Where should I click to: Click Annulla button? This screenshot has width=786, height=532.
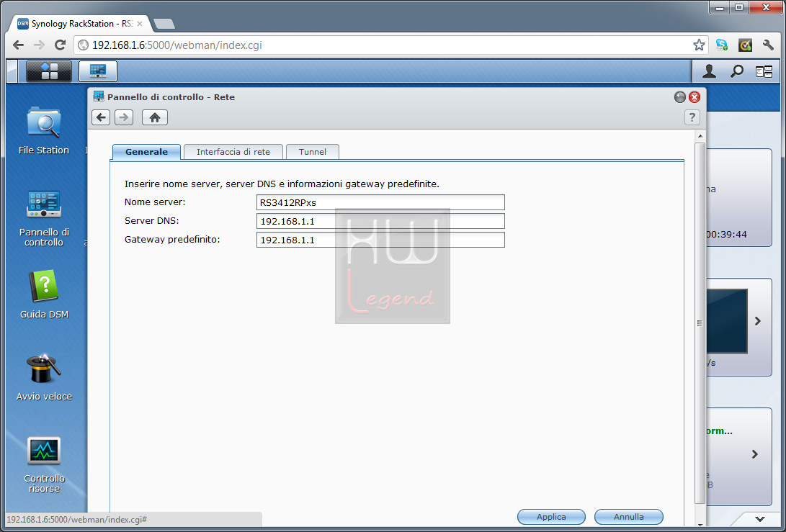629,516
